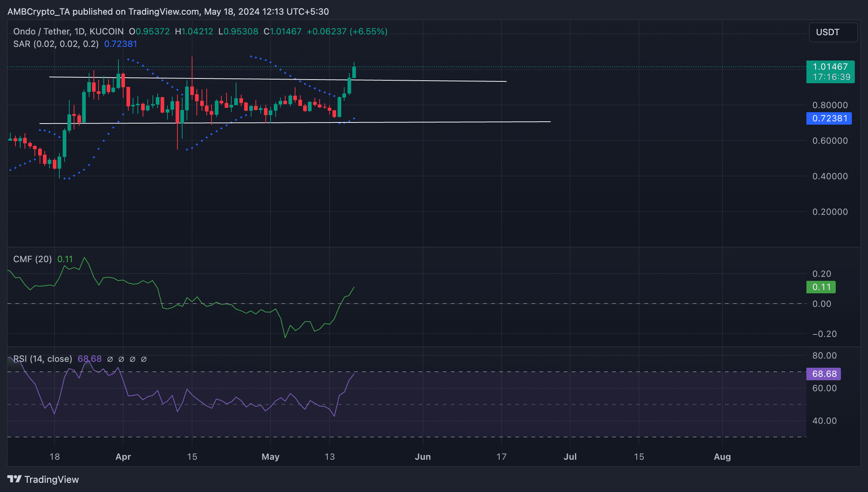Click the 40.00 label on the RSI axis

(x=825, y=421)
